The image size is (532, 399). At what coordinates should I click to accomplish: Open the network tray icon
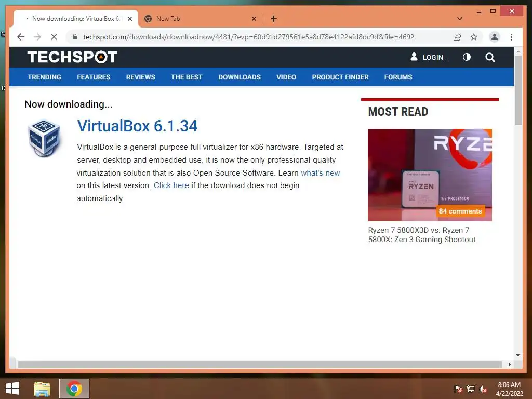pos(471,389)
